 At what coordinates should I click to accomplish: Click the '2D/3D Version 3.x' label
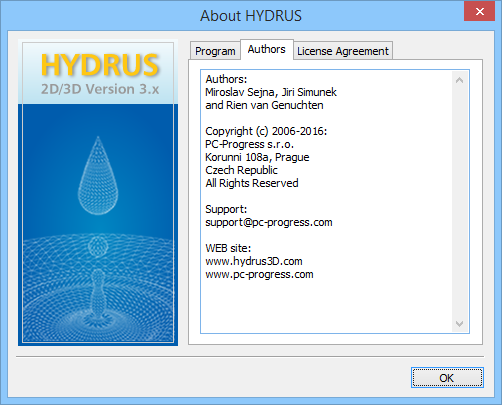[100, 89]
